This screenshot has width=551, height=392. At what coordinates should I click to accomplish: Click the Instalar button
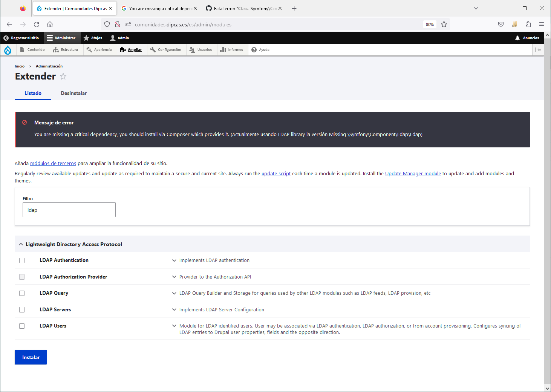point(31,357)
